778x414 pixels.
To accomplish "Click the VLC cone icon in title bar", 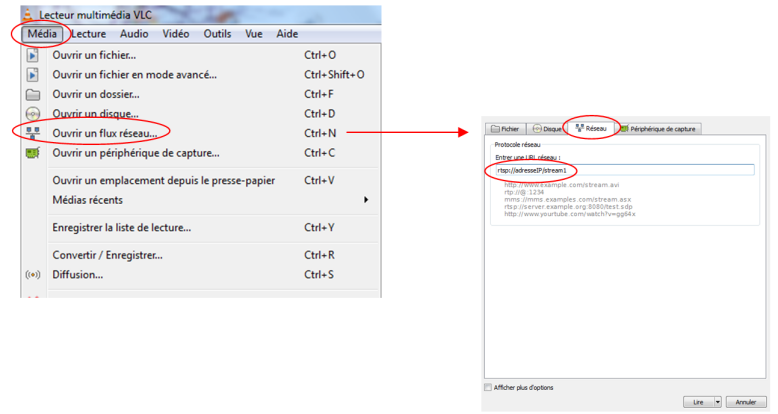I will (28, 14).
